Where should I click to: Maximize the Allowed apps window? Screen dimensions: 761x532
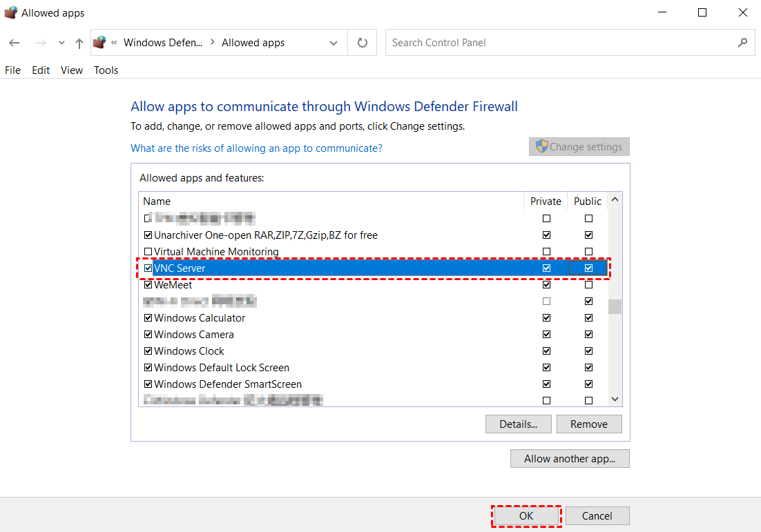702,12
